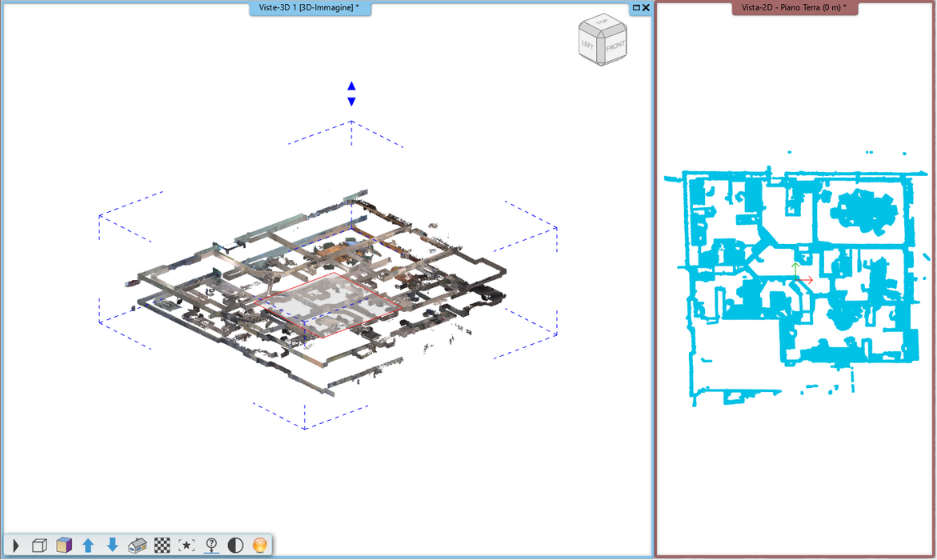Click the red X axis arrow in 2D view
This screenshot has height=560, width=937.
[805, 280]
